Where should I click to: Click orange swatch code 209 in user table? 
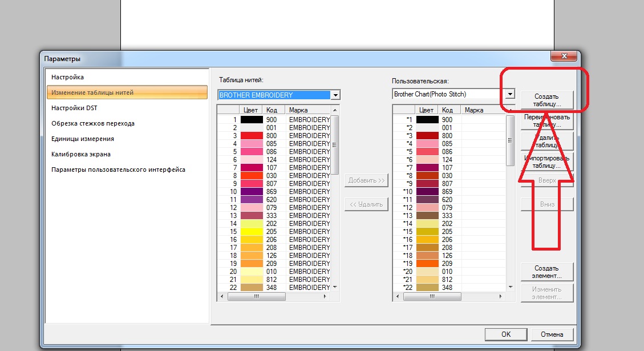tap(427, 264)
